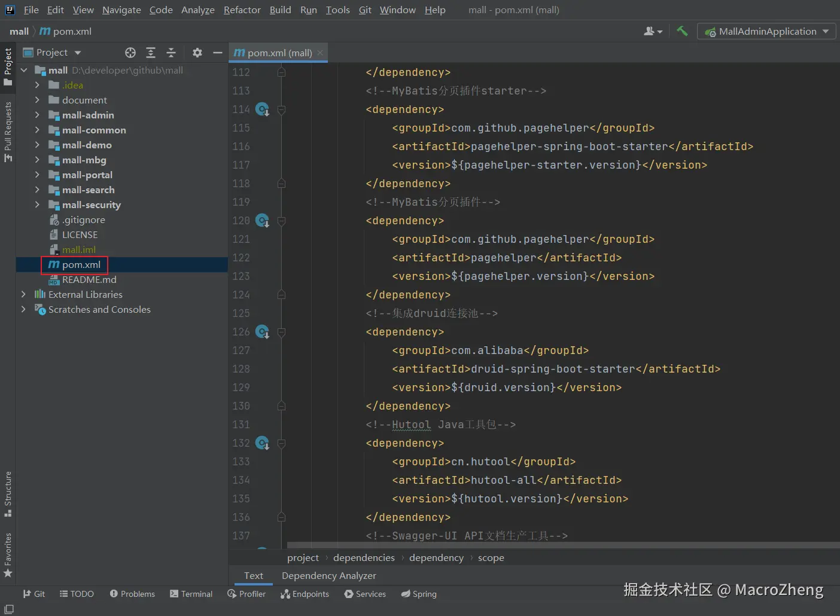Open the Refactor menu
Image resolution: width=840 pixels, height=616 pixels.
[242, 10]
